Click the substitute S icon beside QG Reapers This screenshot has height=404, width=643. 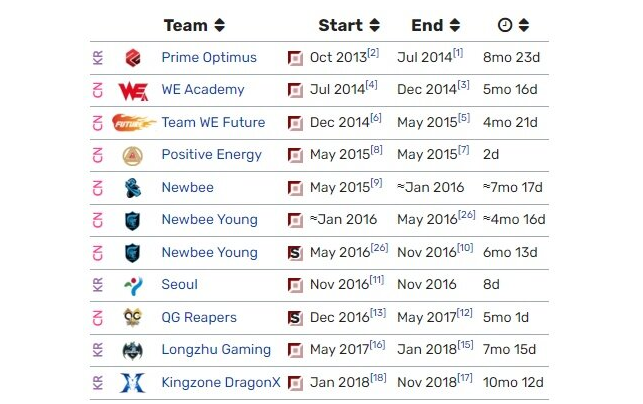(295, 318)
